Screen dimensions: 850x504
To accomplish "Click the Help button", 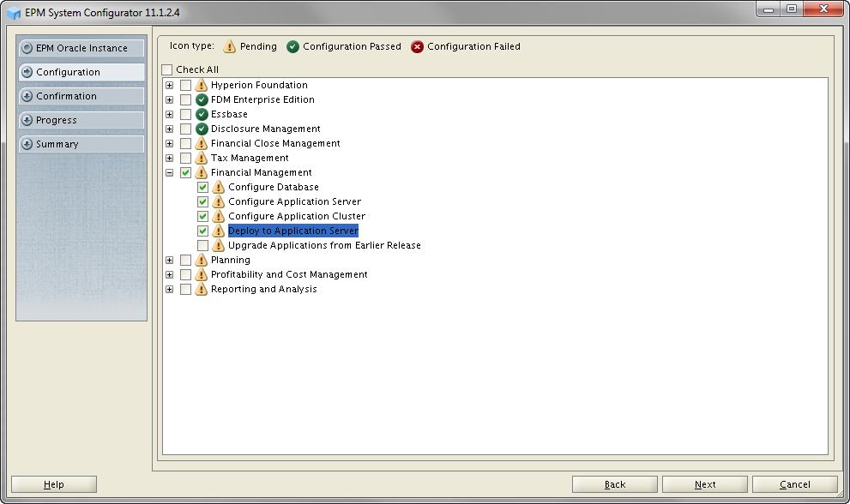I will pos(54,484).
